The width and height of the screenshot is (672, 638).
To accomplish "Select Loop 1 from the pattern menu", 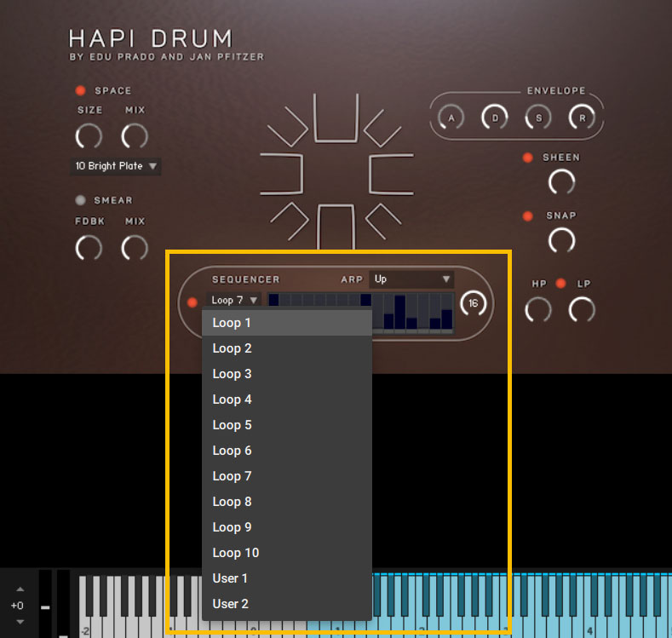I will tap(287, 323).
